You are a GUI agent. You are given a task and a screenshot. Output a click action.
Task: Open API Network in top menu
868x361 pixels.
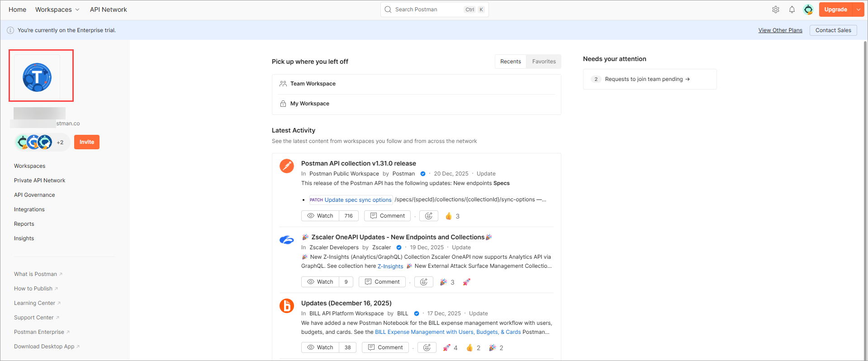pyautogui.click(x=109, y=9)
